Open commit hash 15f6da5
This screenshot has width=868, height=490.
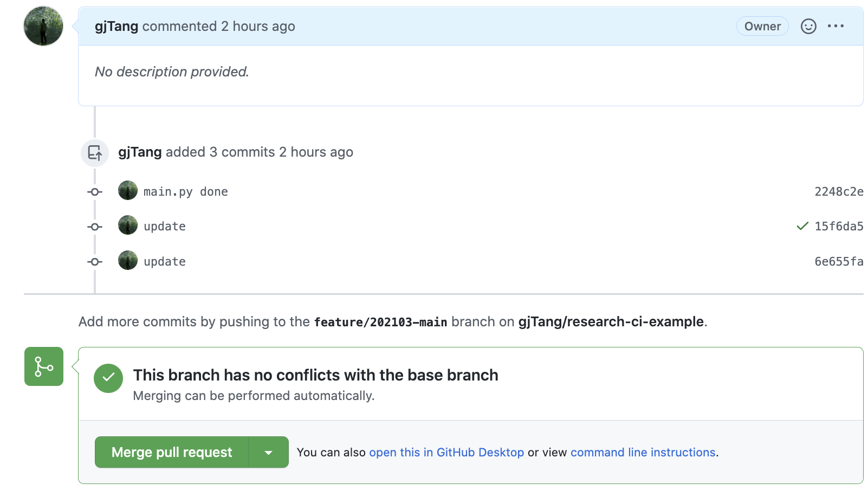click(839, 226)
